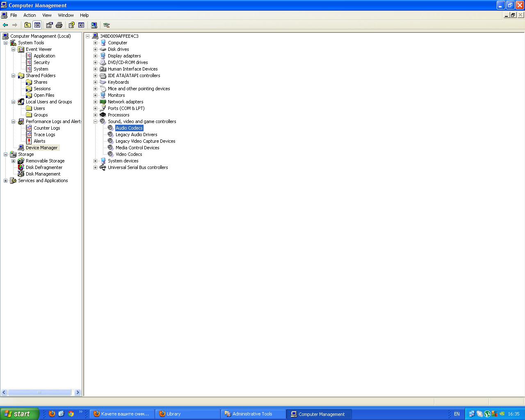Expand the Services and Applications node
Viewport: 525px width, 420px height.
point(5,180)
